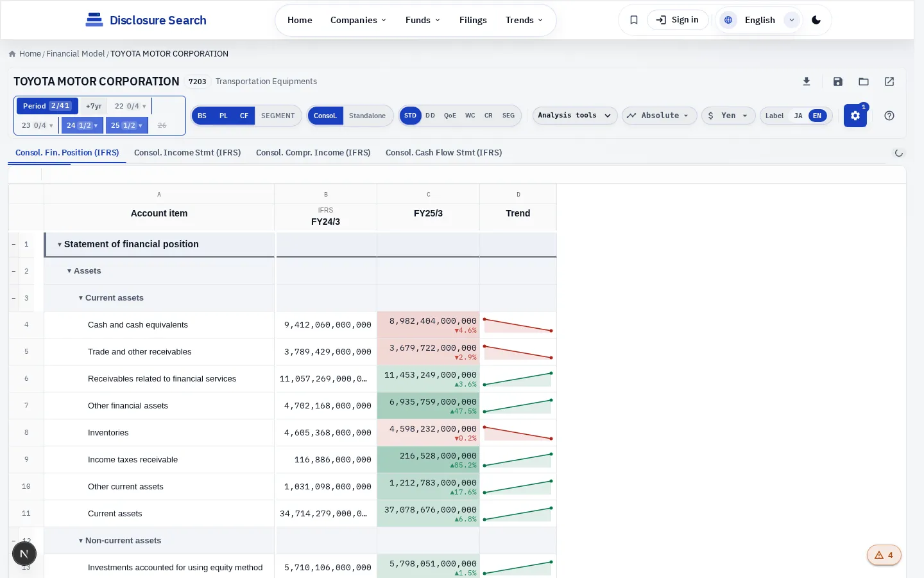Click the help question mark icon
Screen dimensions: 924x578
click(x=889, y=116)
